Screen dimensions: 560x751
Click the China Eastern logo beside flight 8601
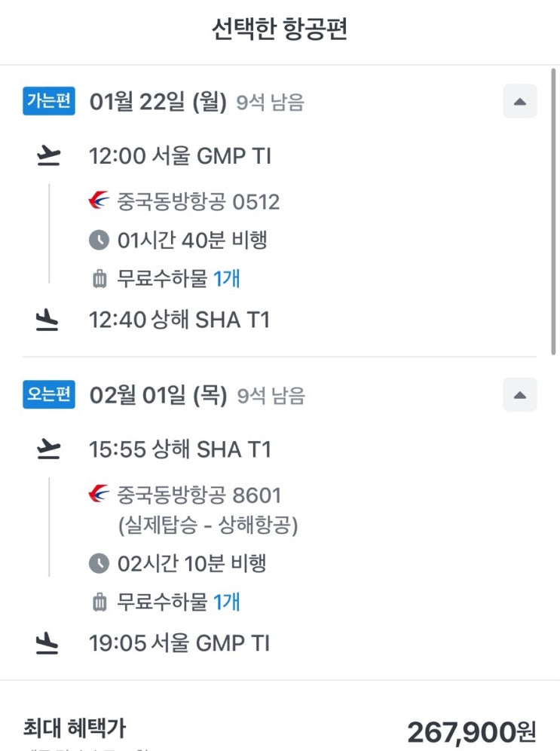99,494
